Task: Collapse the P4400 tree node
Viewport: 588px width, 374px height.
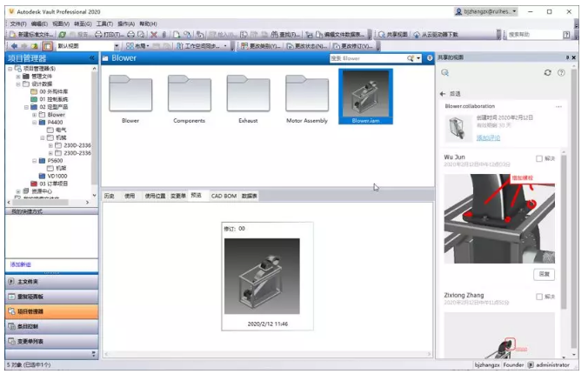Action: (x=35, y=123)
